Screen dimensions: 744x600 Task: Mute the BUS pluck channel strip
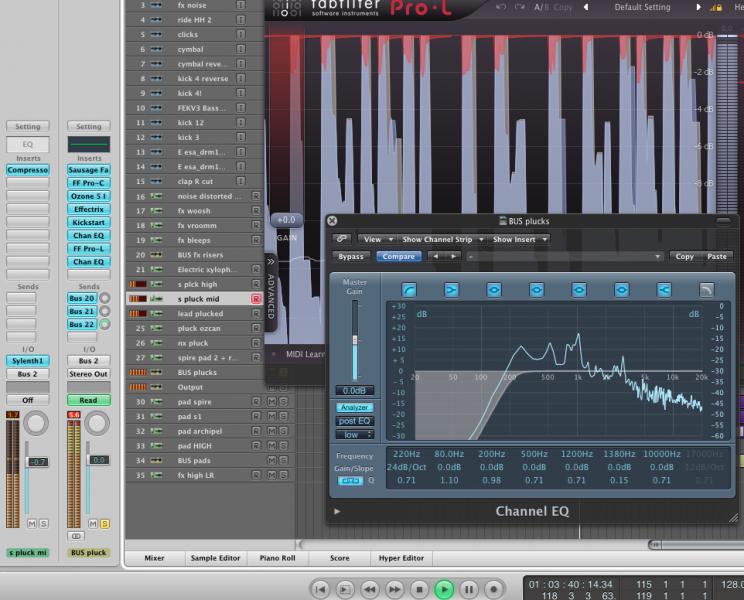tap(93, 524)
